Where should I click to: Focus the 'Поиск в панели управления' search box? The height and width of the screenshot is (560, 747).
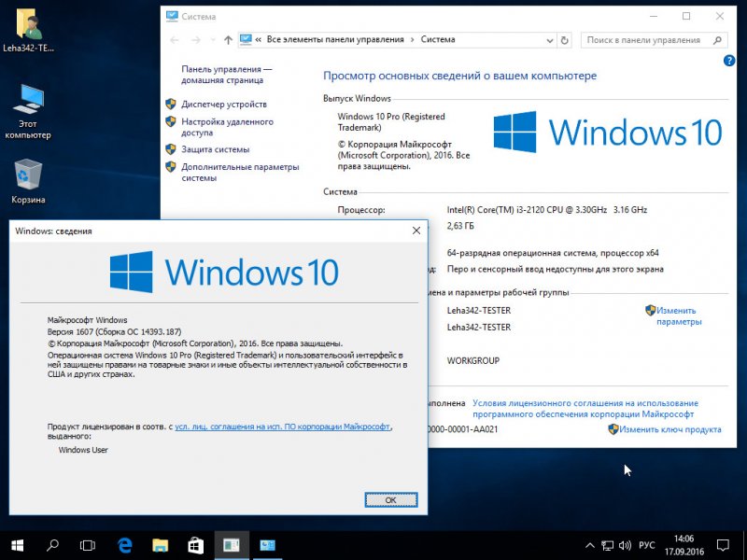pyautogui.click(x=655, y=40)
